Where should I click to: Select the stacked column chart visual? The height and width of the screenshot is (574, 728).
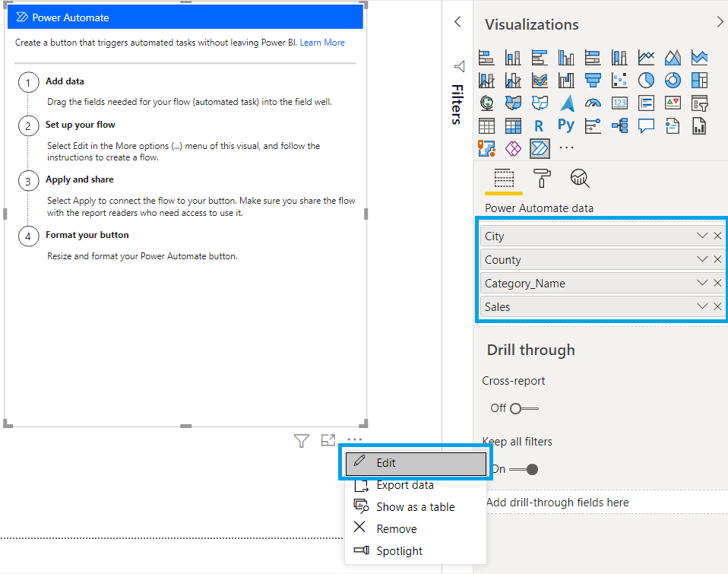(x=513, y=58)
